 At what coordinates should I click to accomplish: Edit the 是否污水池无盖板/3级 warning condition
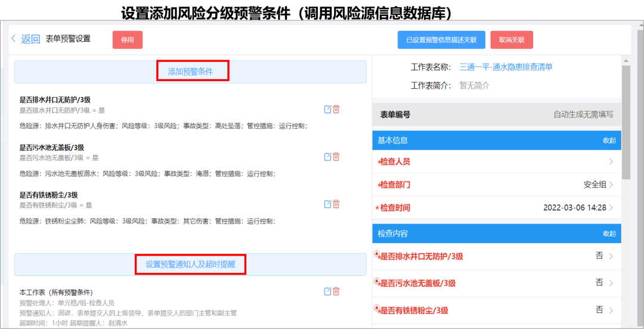click(327, 157)
